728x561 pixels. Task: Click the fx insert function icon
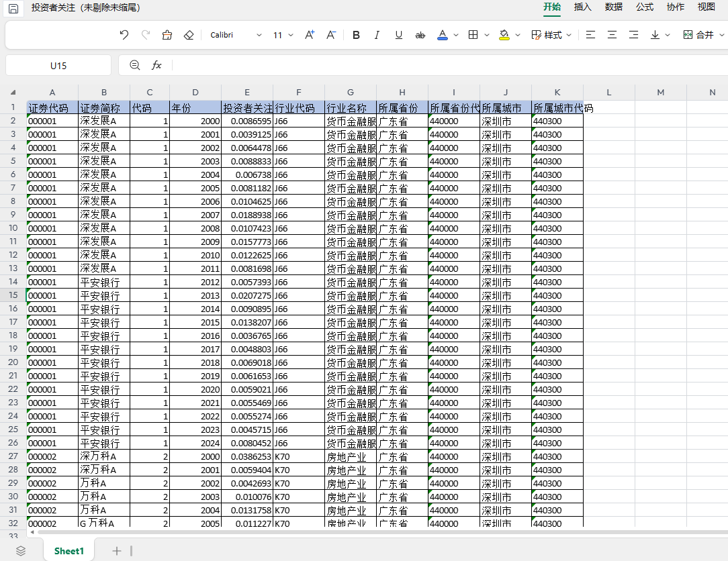coord(156,65)
